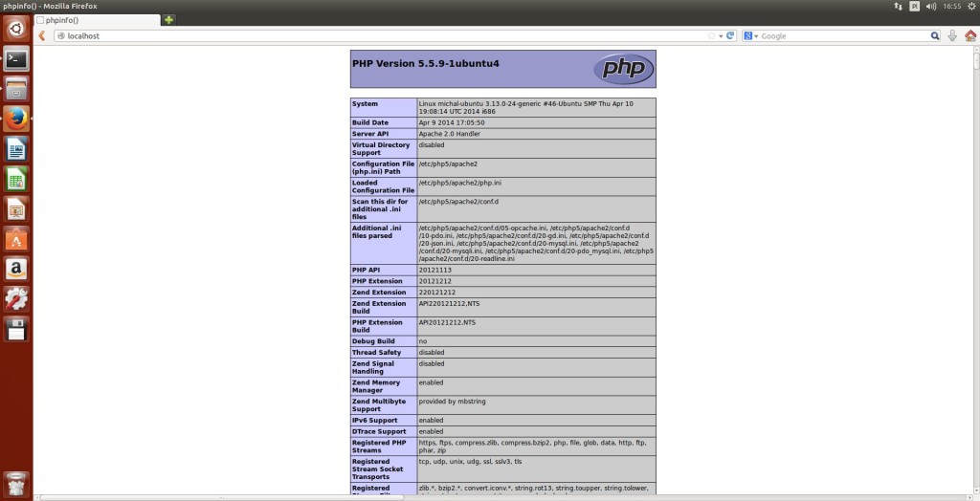The width and height of the screenshot is (980, 501).
Task: Click the "Additional .ini files parsed" label
Action: (x=376, y=231)
